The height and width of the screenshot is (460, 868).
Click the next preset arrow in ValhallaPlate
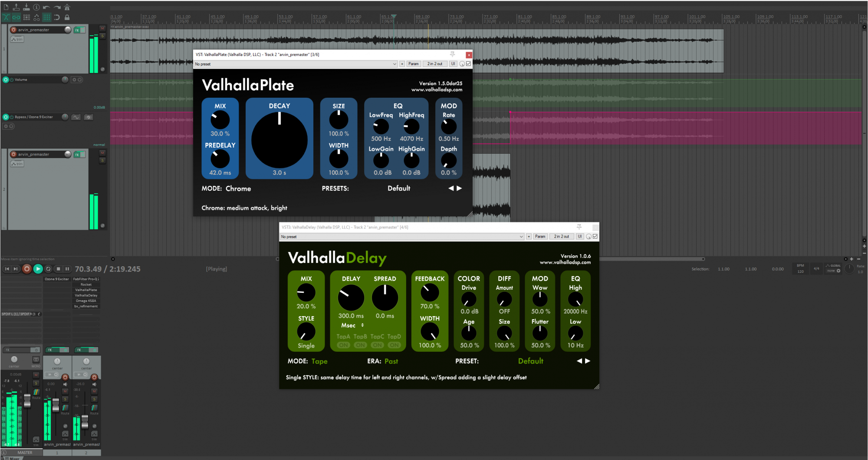460,188
